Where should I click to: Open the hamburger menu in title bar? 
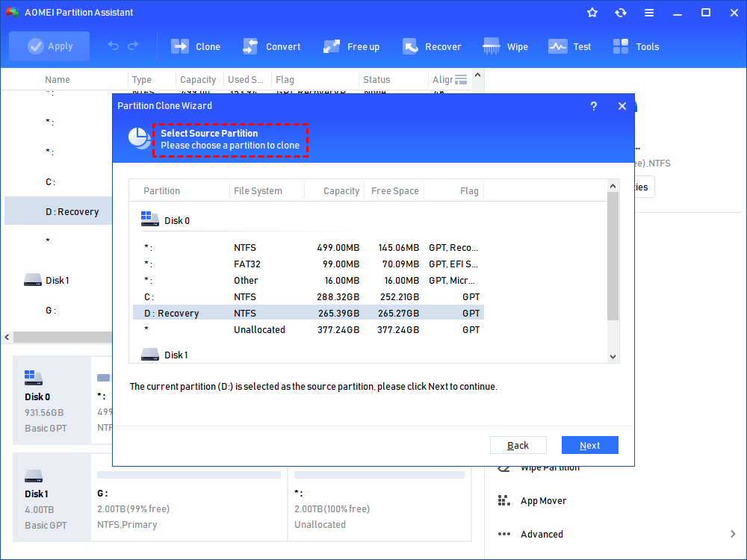tap(649, 13)
